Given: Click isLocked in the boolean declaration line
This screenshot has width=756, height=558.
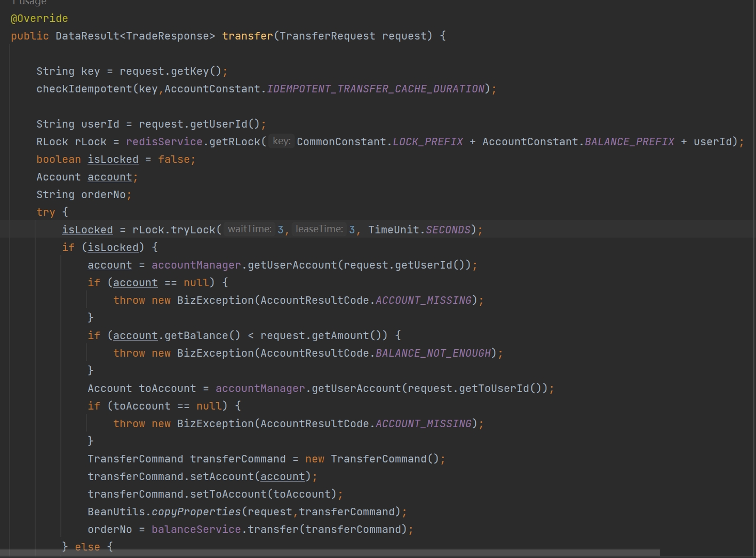Looking at the screenshot, I should (113, 160).
